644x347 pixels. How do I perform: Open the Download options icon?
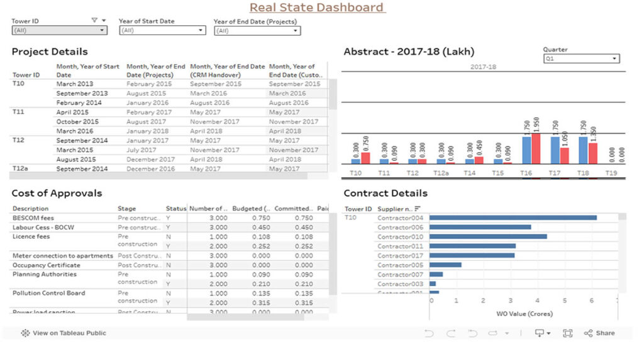click(x=540, y=333)
